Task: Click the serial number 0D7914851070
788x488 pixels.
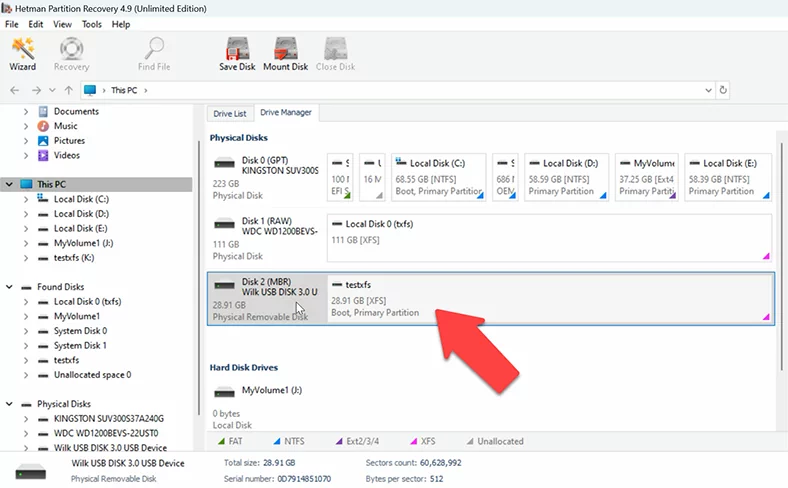Action: pos(304,479)
